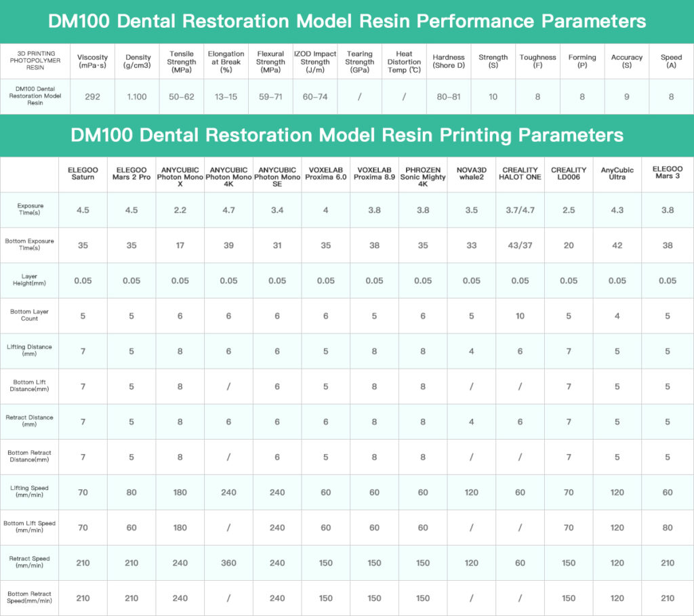This screenshot has width=694, height=616.
Task: Click the Retract Distance (mm) row label
Action: pos(30,421)
